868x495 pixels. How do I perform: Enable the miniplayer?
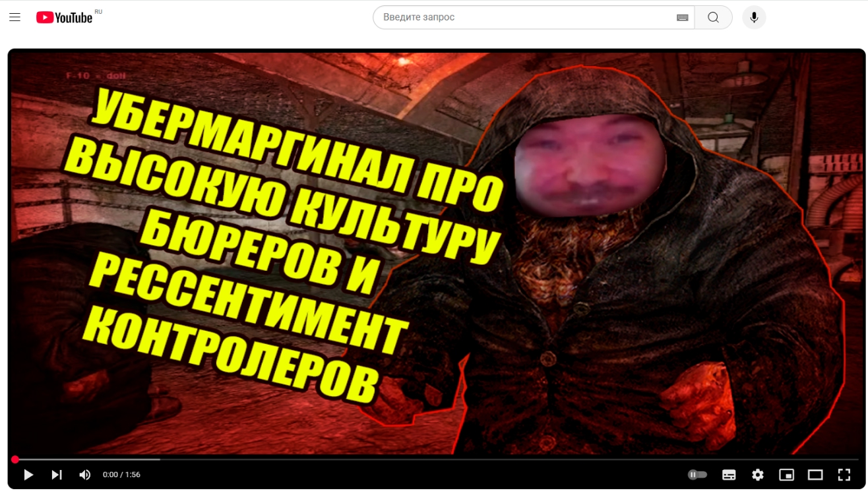coord(786,475)
